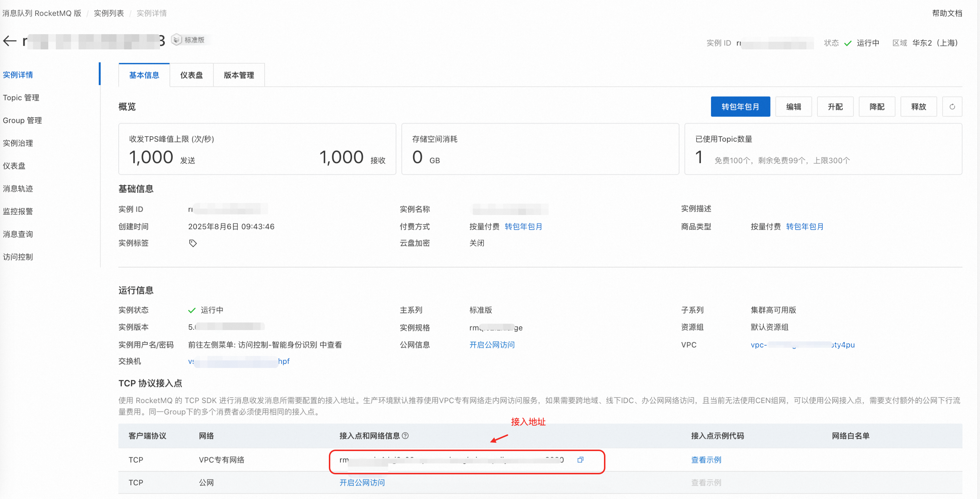Open 监控报警 in the sidebar
This screenshot has width=980, height=499.
pyautogui.click(x=18, y=211)
